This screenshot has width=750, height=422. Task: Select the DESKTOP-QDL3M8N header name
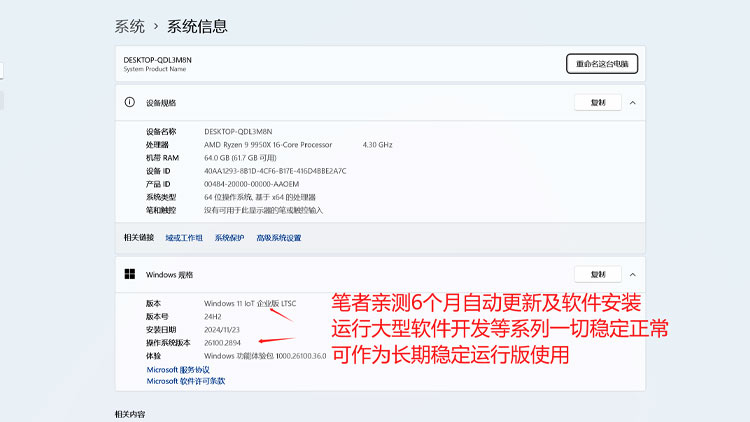point(157,60)
